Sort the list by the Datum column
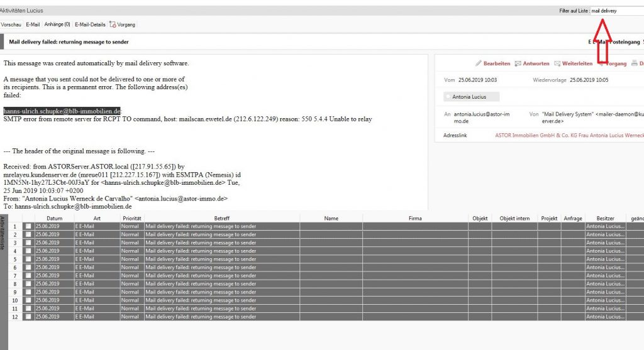This screenshot has width=644, height=350. coord(54,218)
